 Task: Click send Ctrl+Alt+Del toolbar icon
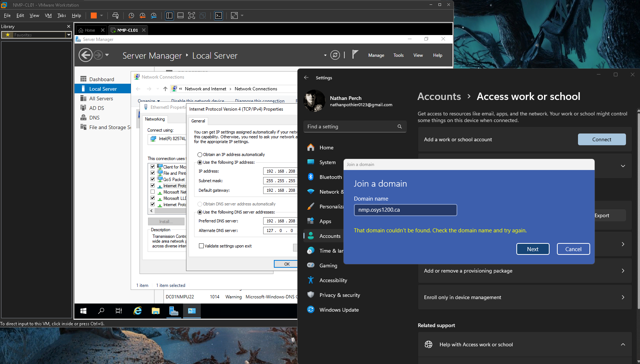(x=116, y=15)
